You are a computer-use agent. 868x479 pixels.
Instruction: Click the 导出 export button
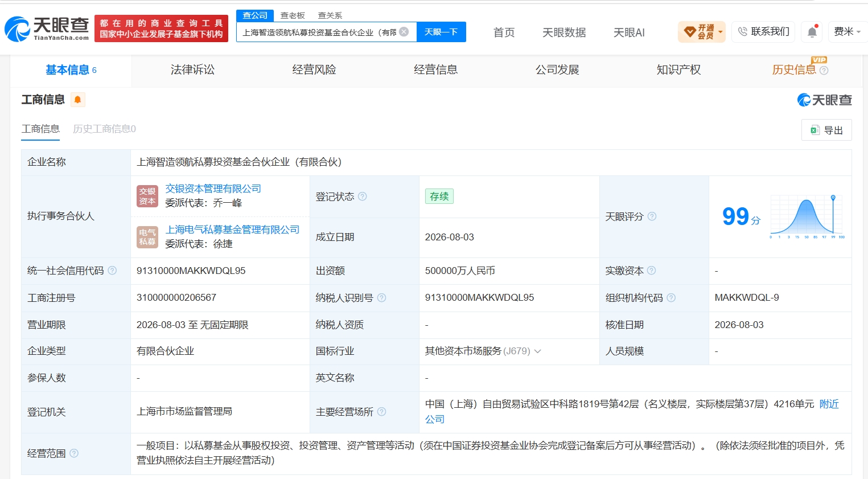point(826,130)
